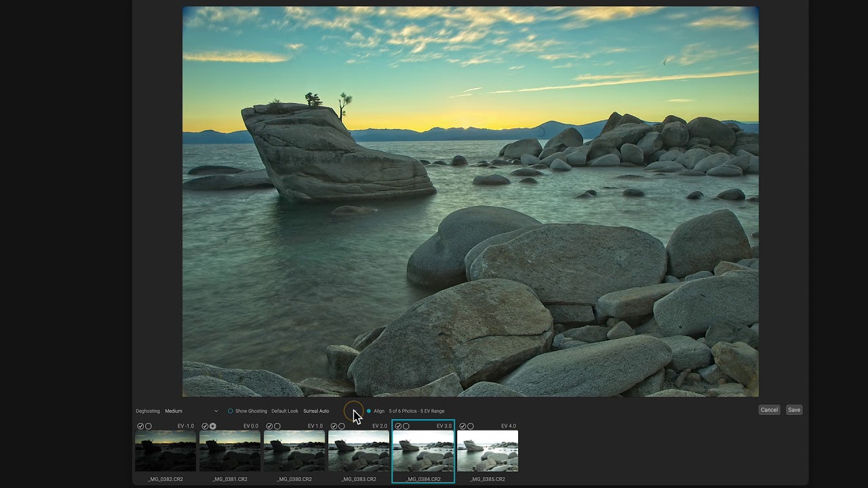Toggle include checkmark for _MG_0383.CR2
Image resolution: width=868 pixels, height=488 pixels.
pyautogui.click(x=334, y=426)
